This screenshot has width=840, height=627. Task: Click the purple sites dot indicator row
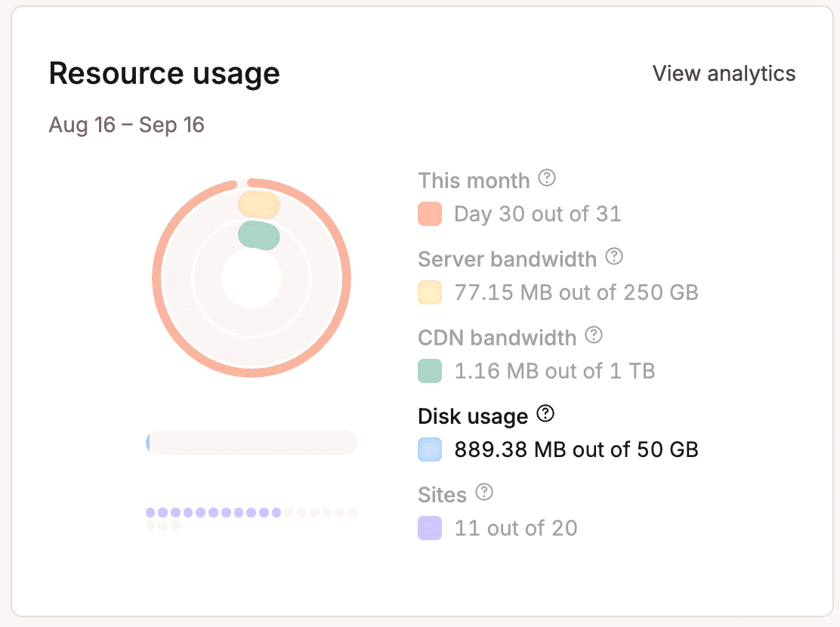[x=213, y=513]
